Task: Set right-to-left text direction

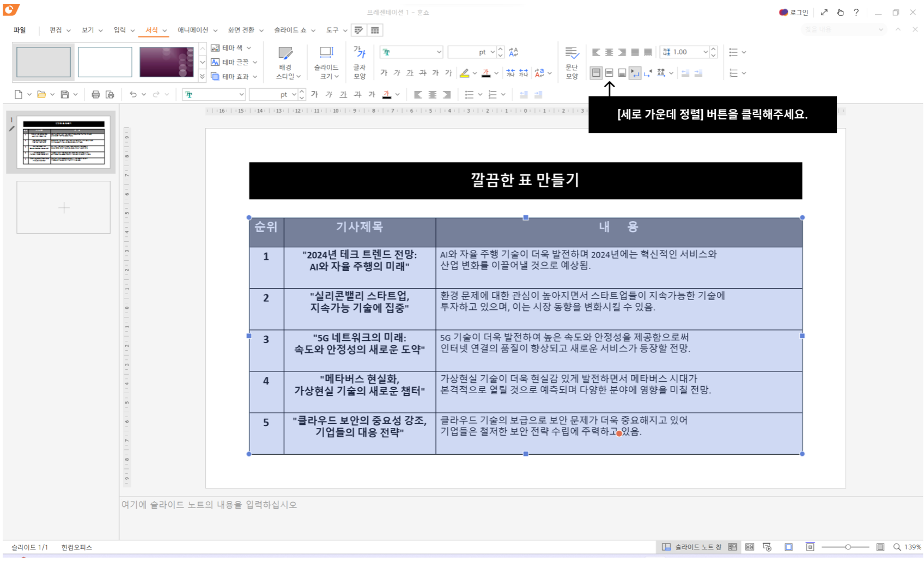Action: [648, 73]
